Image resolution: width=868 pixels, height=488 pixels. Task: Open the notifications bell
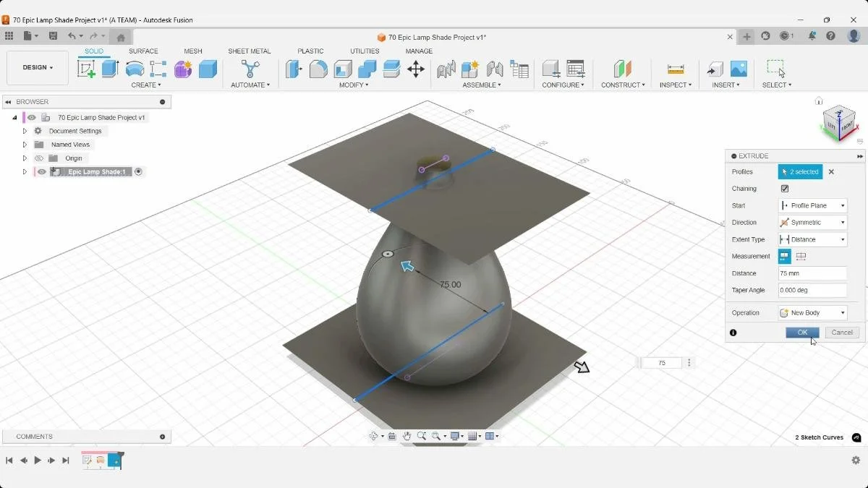click(x=812, y=35)
